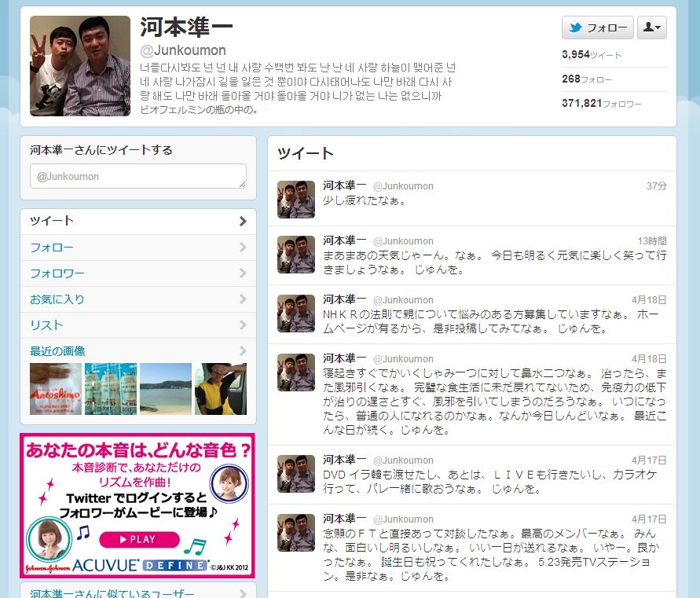Screen dimensions: 700x598
Task: Click the フォロー follow button with bird icon
Action: [597, 28]
